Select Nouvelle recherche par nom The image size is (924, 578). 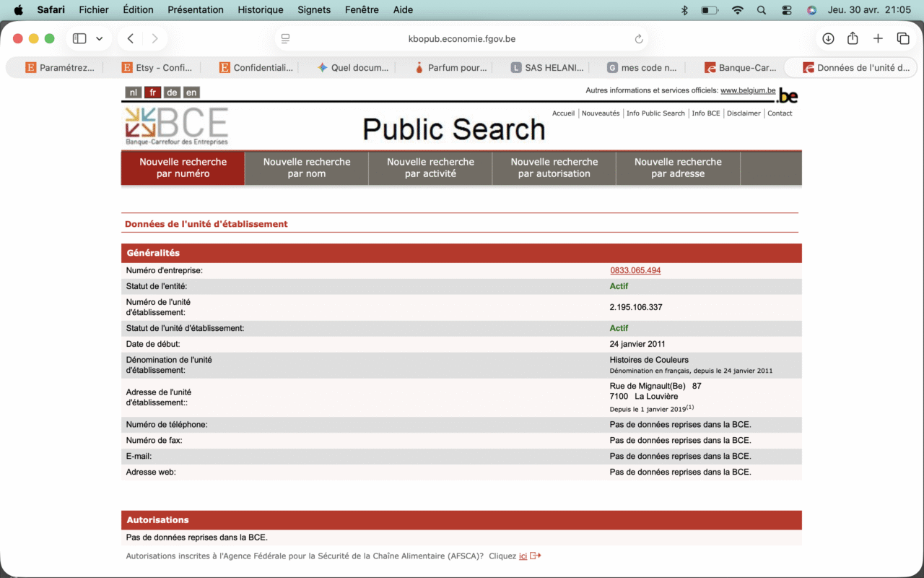tap(307, 168)
